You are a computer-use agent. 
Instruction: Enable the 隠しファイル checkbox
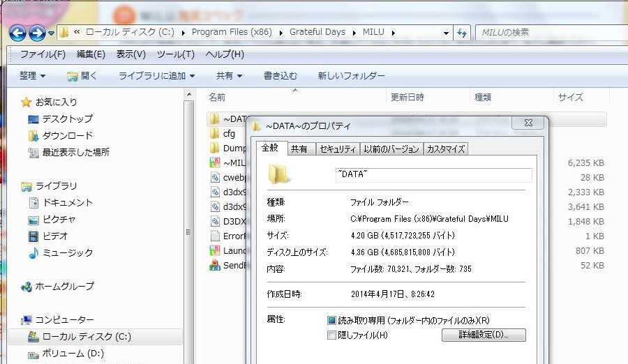(332, 335)
